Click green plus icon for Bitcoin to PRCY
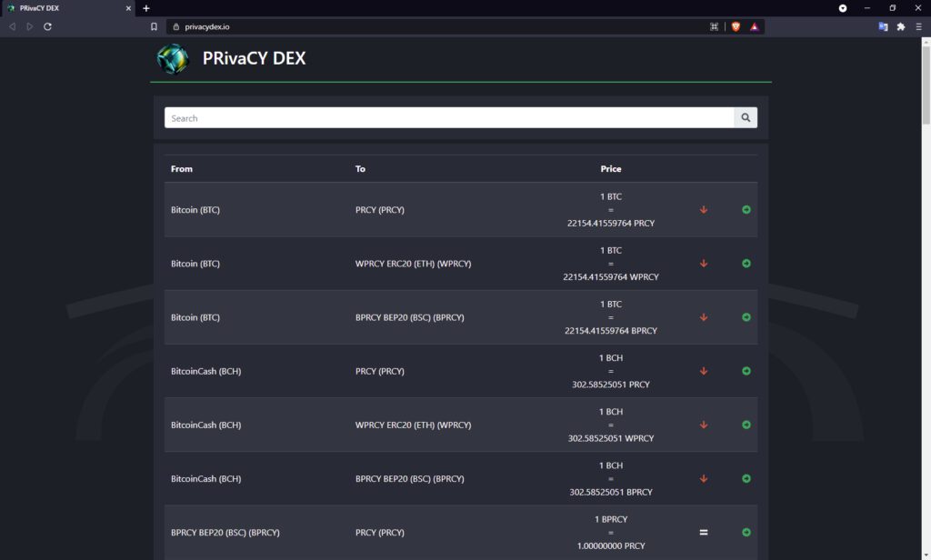This screenshot has height=560, width=931. pos(746,210)
